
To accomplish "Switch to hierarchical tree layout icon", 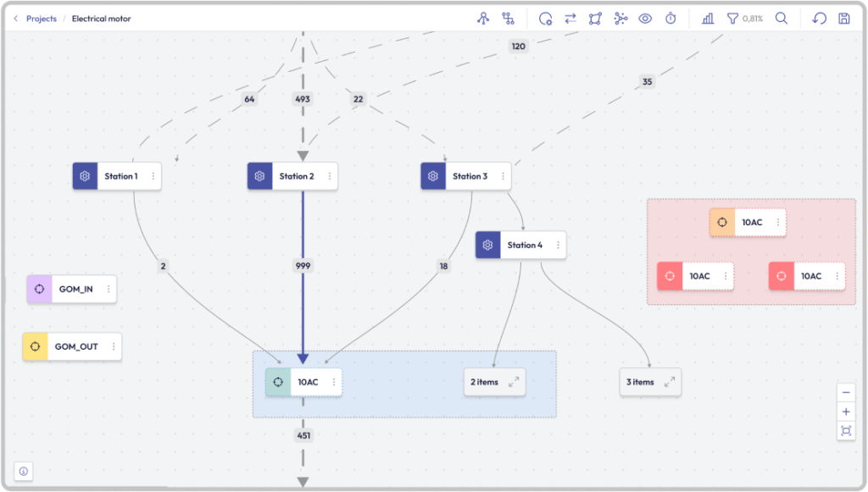I will point(509,19).
